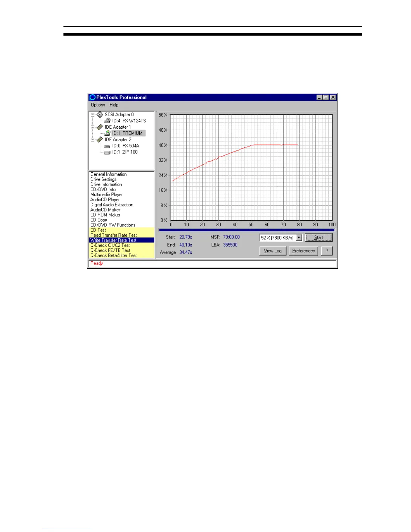Open Preferences
Image resolution: width=411 pixels, height=532 pixels.
pyautogui.click(x=303, y=251)
